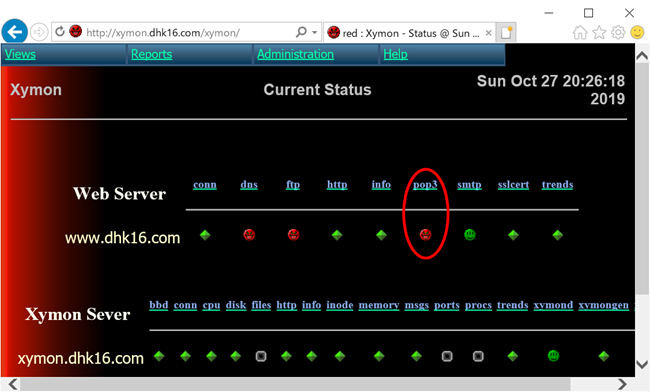Click the vertical scrollbar down arrow
This screenshot has height=392, width=650.
(x=642, y=365)
